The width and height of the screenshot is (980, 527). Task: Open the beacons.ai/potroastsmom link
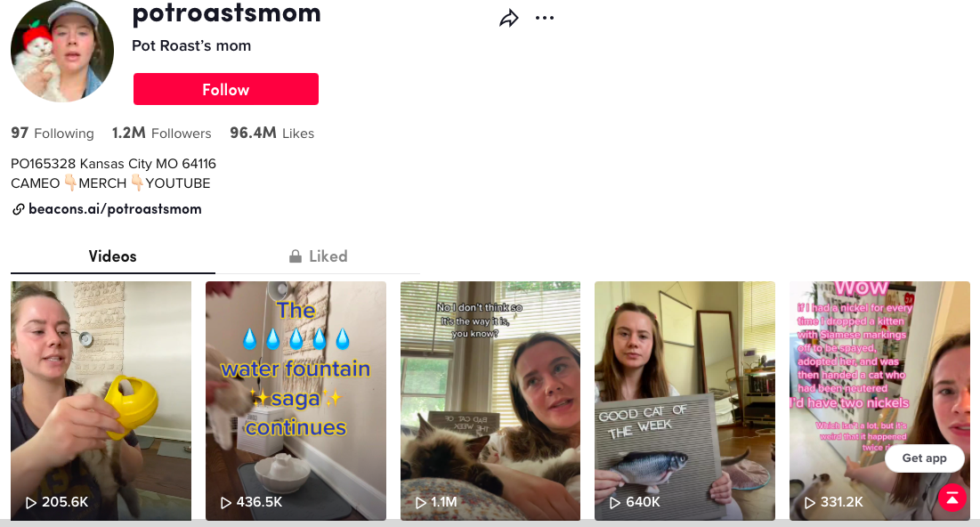[115, 209]
